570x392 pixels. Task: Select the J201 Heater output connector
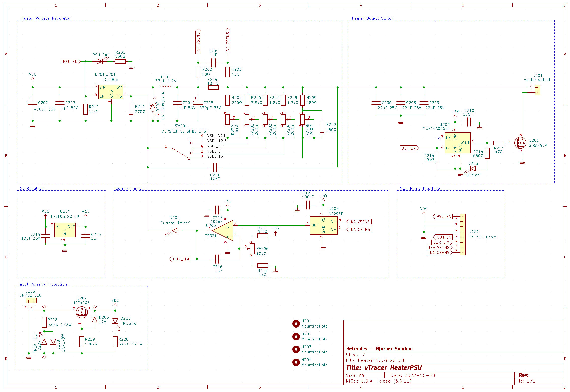(537, 90)
